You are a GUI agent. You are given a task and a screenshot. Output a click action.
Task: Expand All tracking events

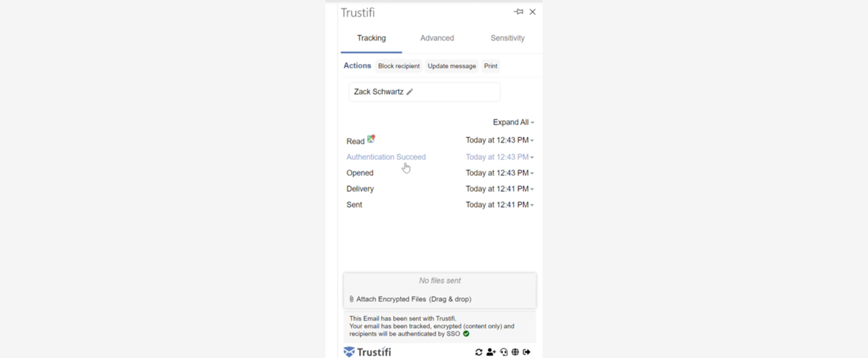click(x=513, y=122)
